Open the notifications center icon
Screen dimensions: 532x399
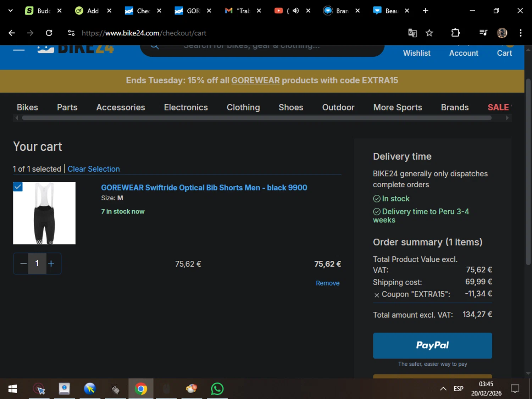tap(515, 389)
